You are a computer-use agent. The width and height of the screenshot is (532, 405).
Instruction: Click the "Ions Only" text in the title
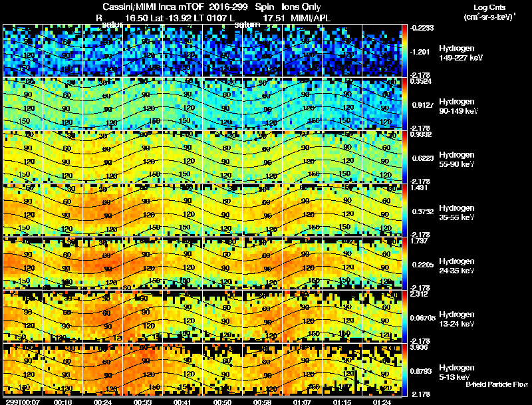(301, 7)
